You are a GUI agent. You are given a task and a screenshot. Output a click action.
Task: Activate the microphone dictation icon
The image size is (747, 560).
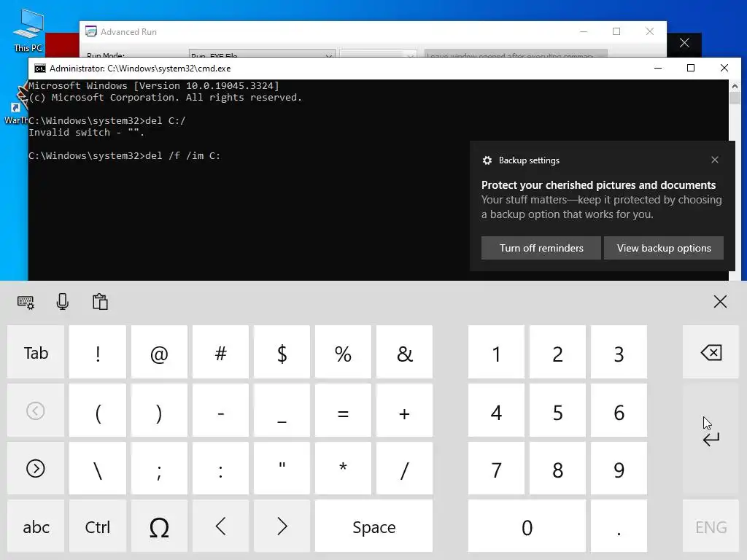point(63,302)
